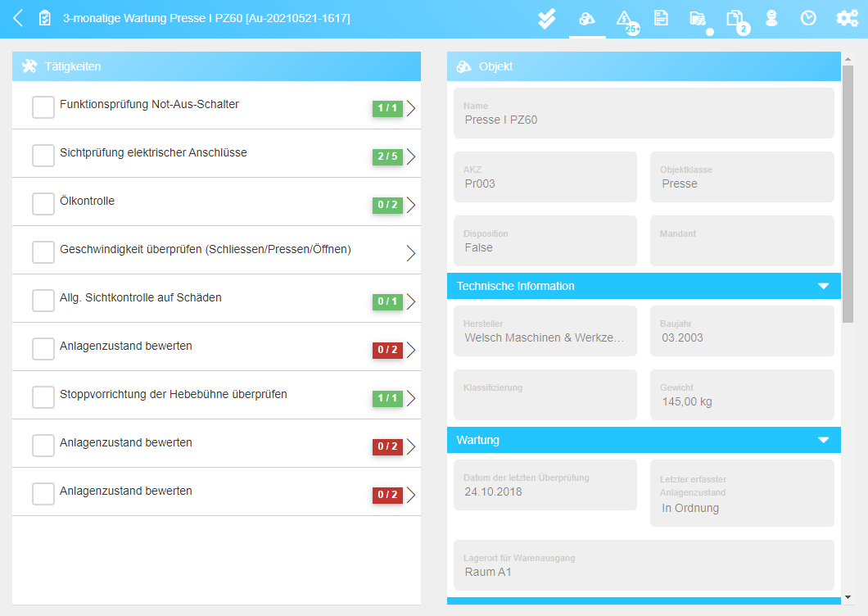
Task: Click the Sichtprüfung elektrischer Anschlüsse label
Action: [x=153, y=152]
